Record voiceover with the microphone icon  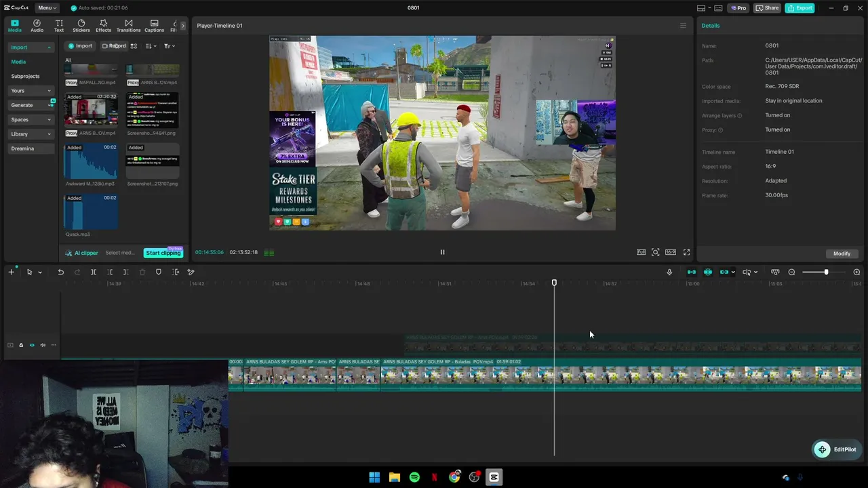pos(669,272)
